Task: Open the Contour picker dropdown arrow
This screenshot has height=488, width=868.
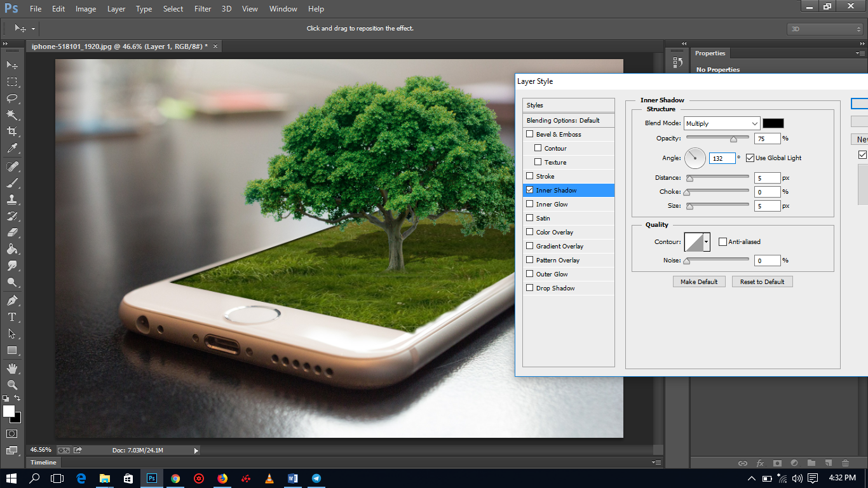Action: coord(707,241)
